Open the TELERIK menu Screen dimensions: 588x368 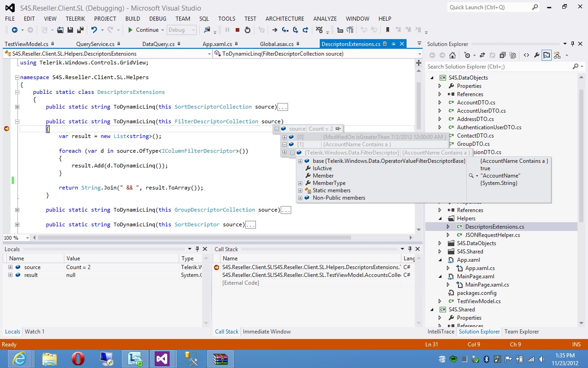click(75, 19)
